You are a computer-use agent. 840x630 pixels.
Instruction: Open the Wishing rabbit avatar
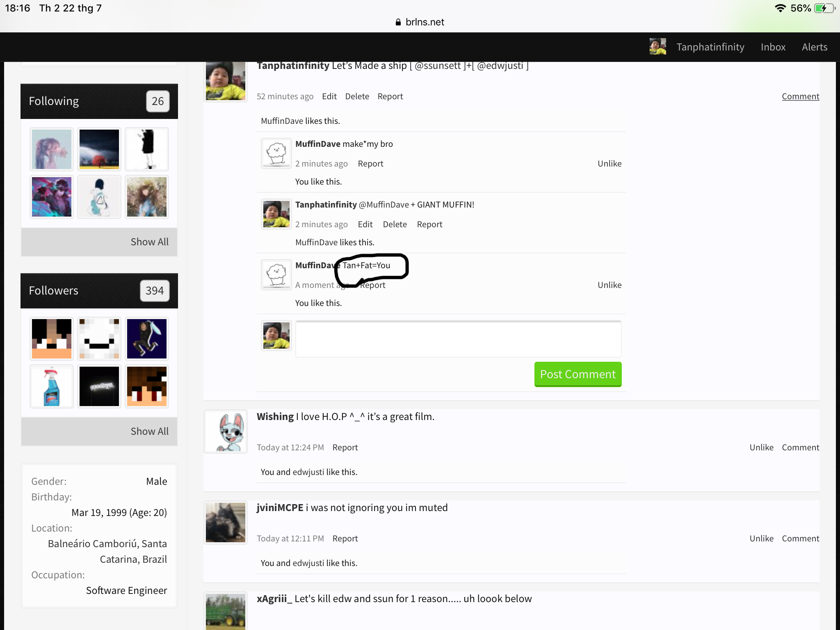tap(226, 431)
